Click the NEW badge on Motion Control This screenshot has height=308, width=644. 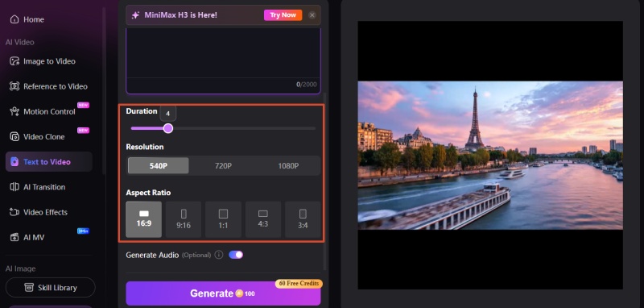(x=84, y=106)
